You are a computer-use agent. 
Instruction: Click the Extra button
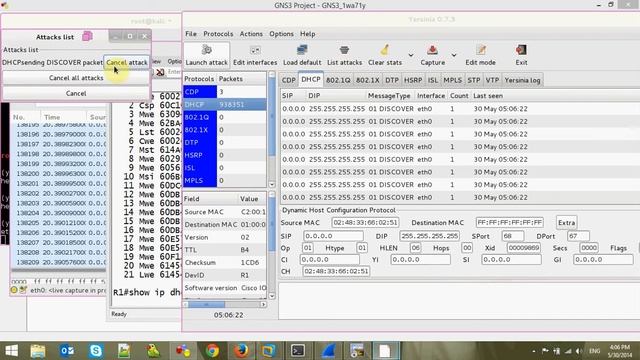point(566,223)
